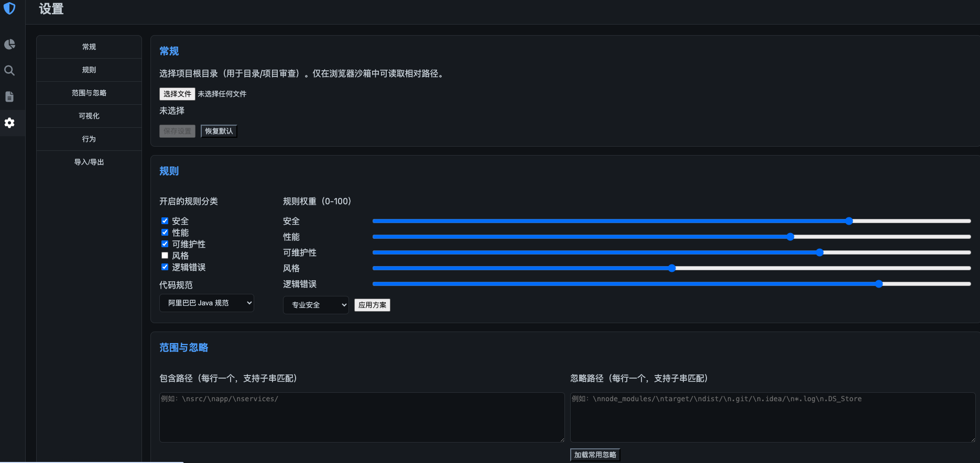Uncheck the 安全 rule category checkbox

coord(165,221)
